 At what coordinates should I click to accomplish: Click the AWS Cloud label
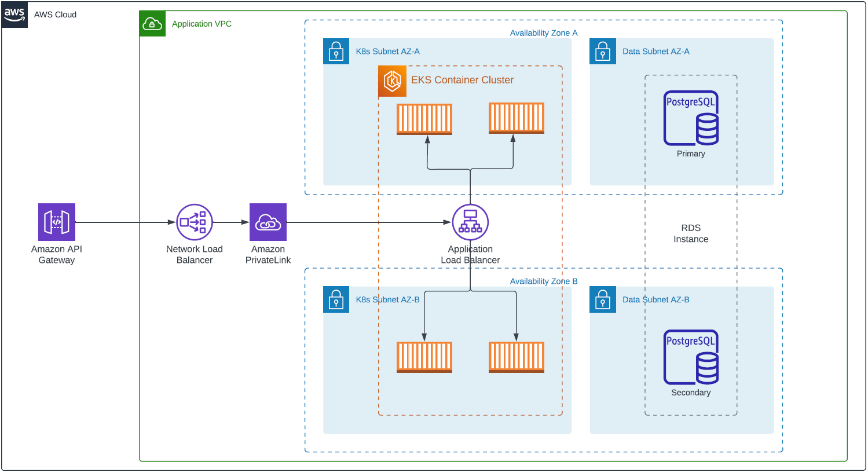coord(56,14)
